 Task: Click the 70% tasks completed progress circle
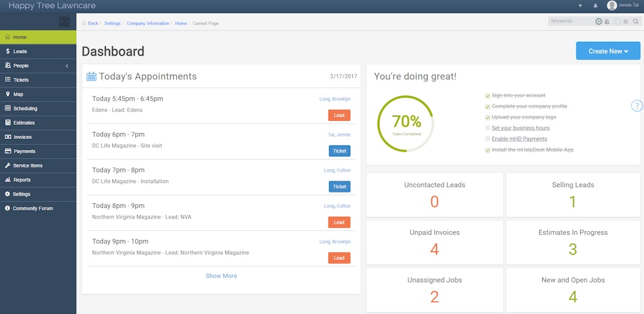(x=406, y=124)
